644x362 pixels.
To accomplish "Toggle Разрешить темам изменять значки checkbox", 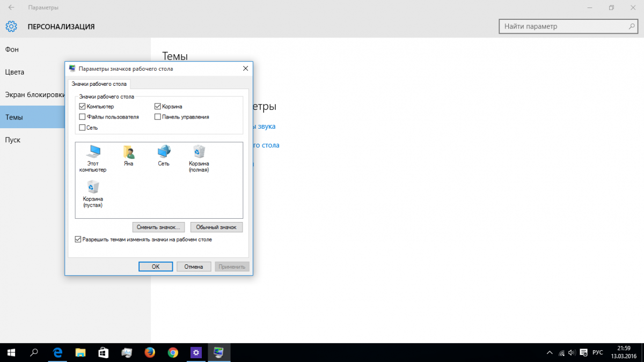I will tap(78, 240).
